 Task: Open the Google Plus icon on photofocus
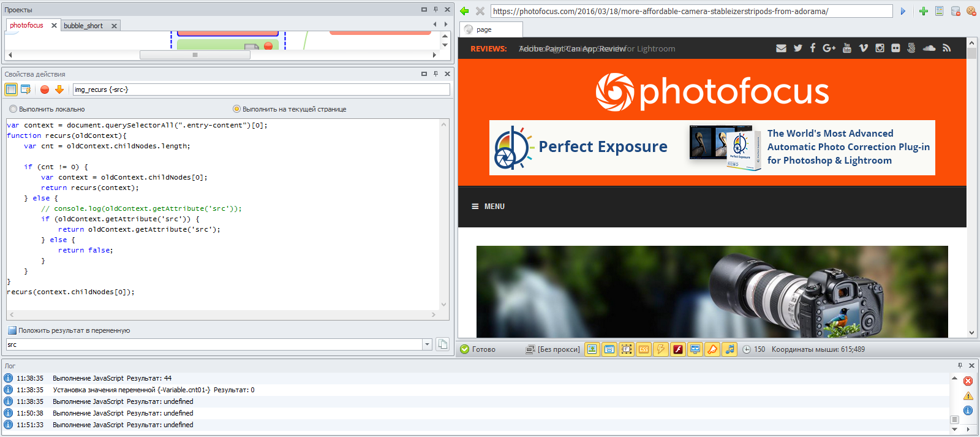(x=829, y=48)
